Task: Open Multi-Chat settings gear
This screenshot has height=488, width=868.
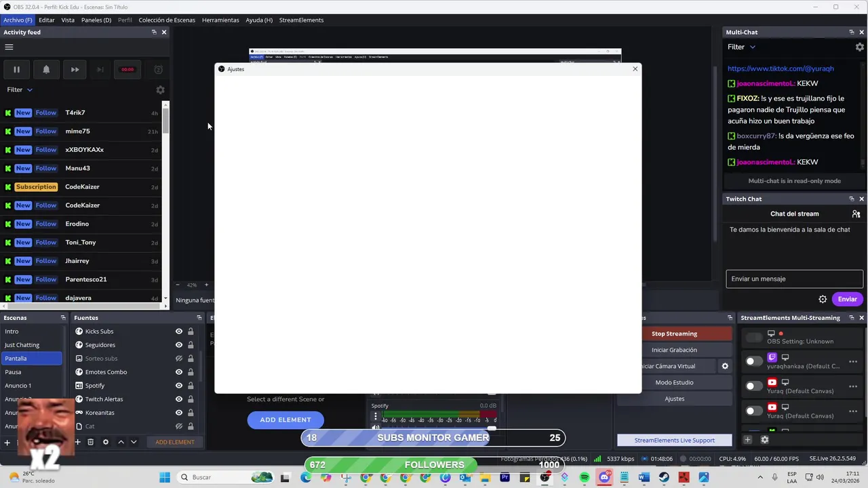Action: (x=860, y=47)
